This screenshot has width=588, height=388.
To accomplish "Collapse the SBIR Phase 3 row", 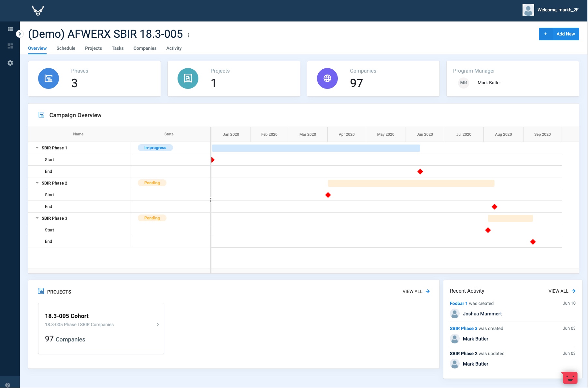I will tap(37, 218).
